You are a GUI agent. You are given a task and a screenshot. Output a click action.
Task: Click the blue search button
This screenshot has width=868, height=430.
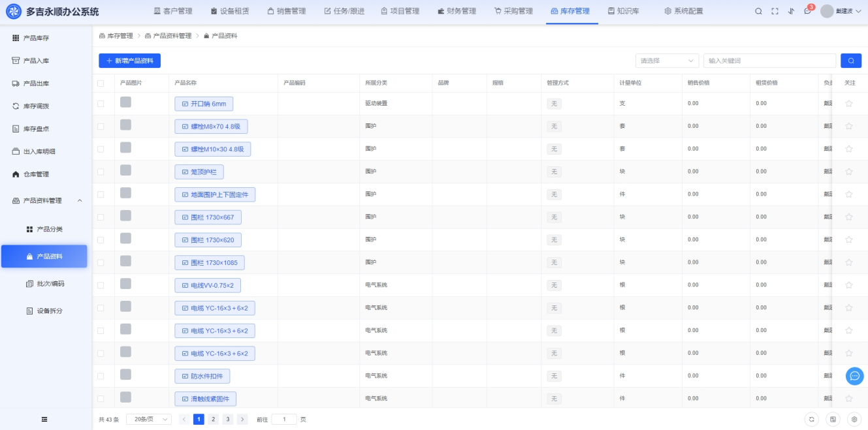pos(851,61)
